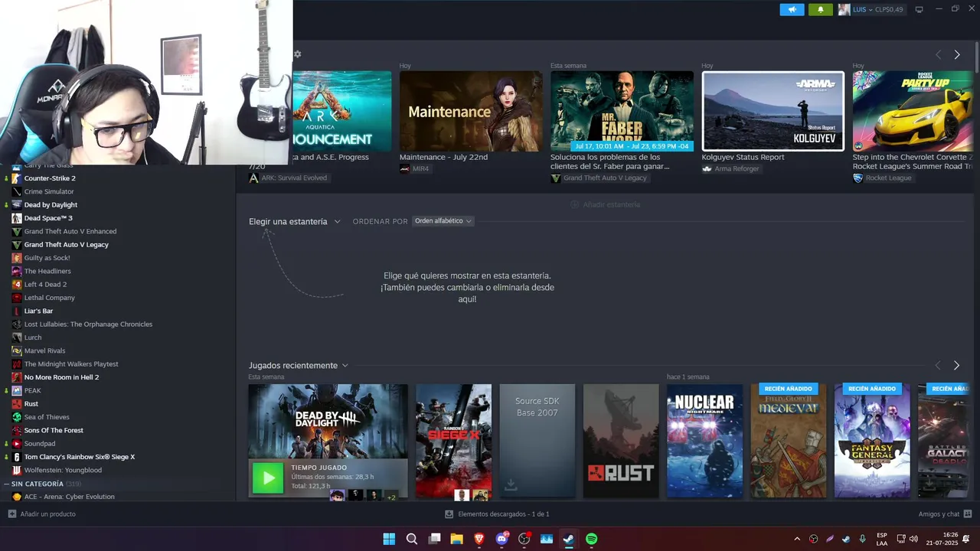This screenshot has height=551, width=980.
Task: Open Rust game cover
Action: point(621,442)
